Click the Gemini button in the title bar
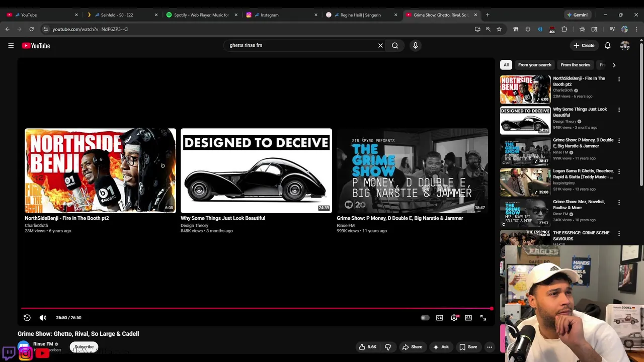 577,15
